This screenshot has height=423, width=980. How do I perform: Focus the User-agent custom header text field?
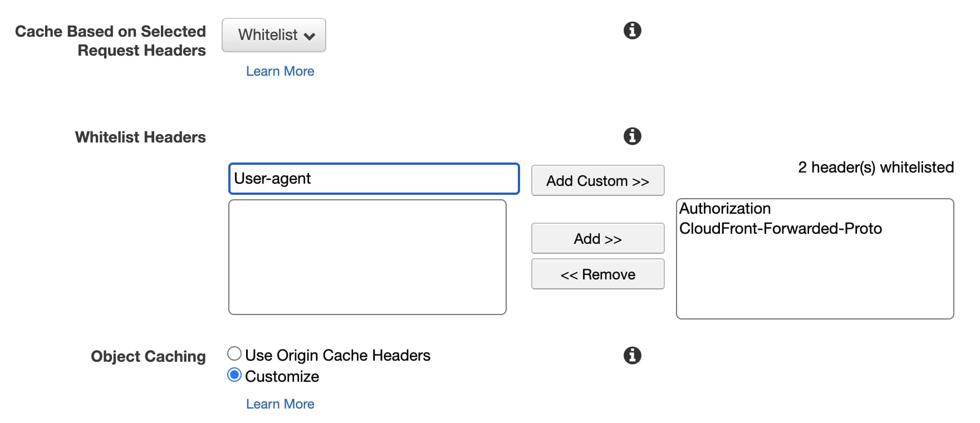pyautogui.click(x=374, y=179)
